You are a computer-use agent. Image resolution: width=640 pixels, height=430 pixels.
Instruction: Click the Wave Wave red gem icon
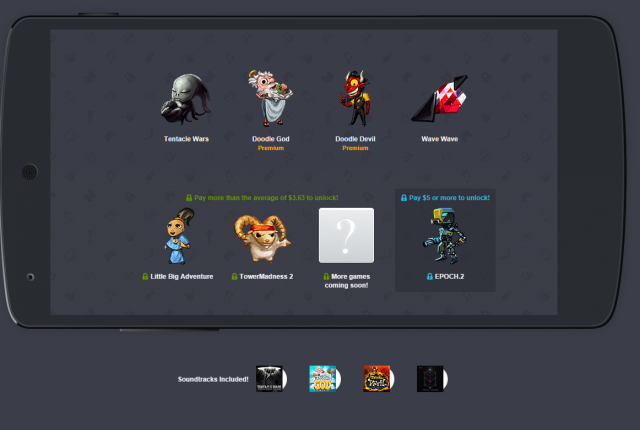[x=440, y=98]
